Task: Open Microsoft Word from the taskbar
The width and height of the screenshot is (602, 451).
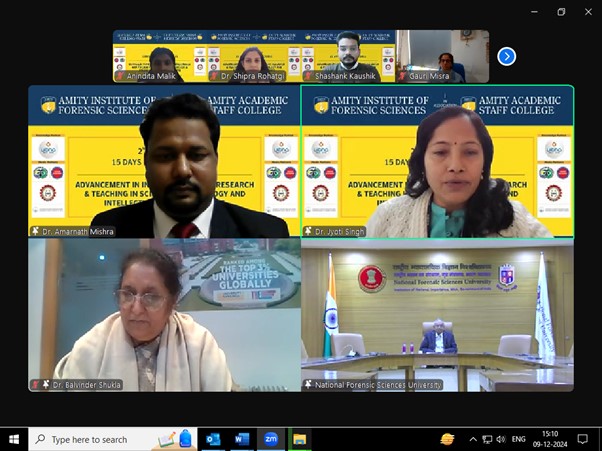Action: pos(241,439)
